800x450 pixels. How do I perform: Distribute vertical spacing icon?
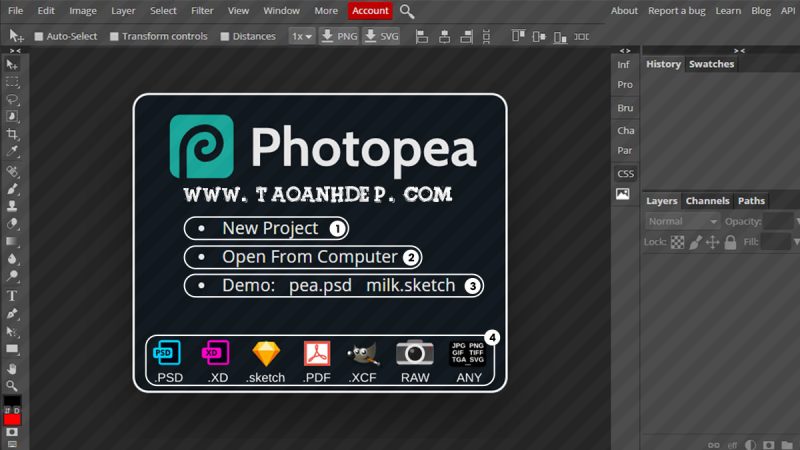click(x=486, y=36)
